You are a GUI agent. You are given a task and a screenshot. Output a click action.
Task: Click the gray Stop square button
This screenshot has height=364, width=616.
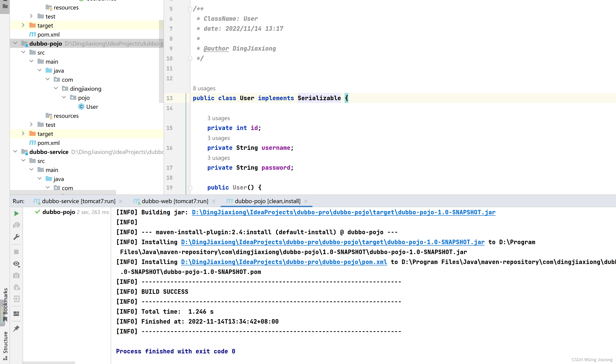16,252
